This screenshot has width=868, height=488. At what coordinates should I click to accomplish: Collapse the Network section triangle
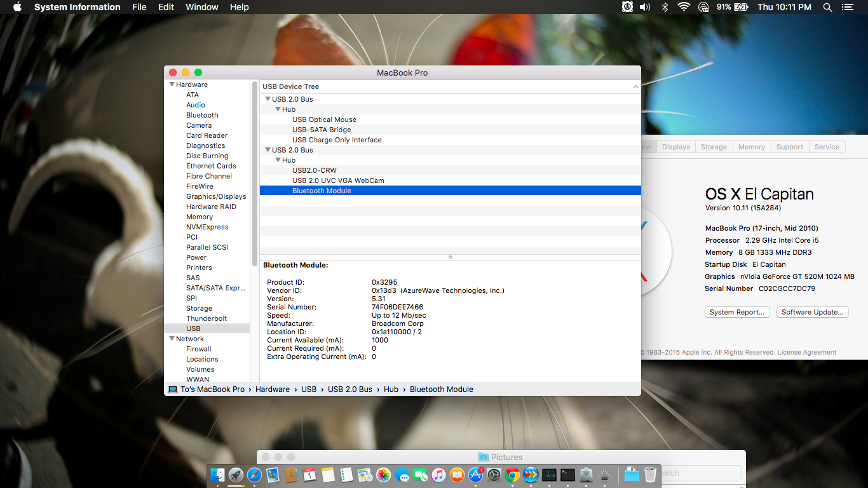coord(172,339)
